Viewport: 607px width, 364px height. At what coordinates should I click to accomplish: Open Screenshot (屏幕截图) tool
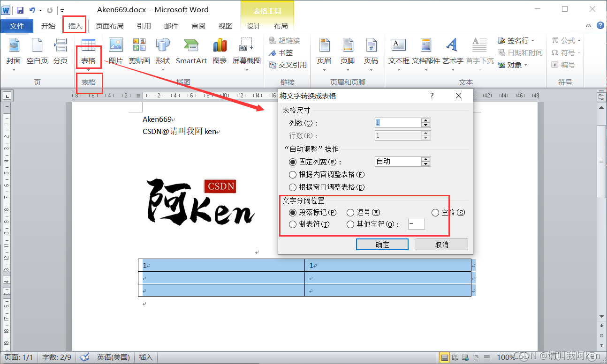(x=247, y=55)
